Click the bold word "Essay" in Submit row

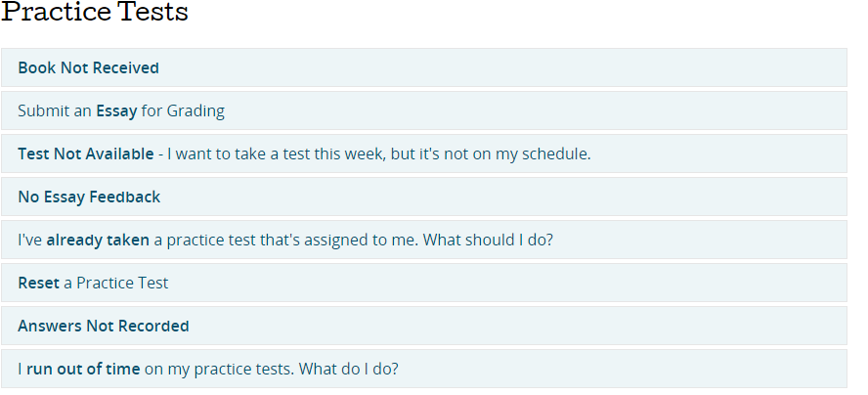pos(116,111)
